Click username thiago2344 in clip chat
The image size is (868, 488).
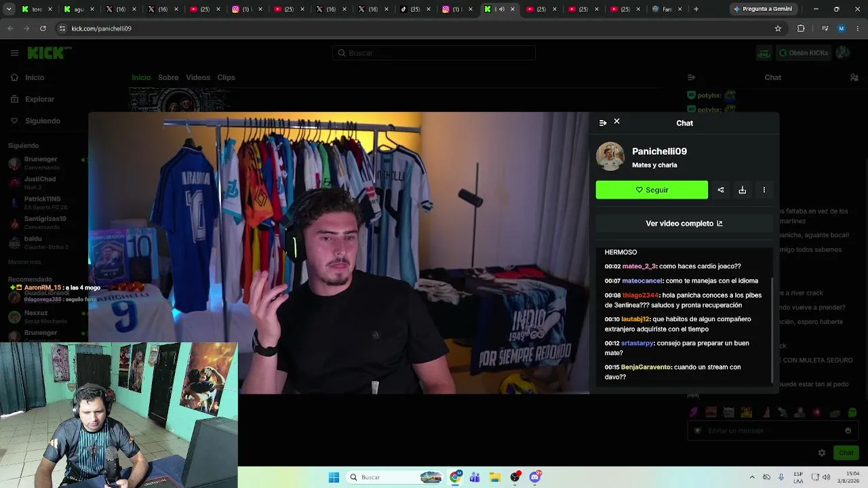[x=640, y=296]
